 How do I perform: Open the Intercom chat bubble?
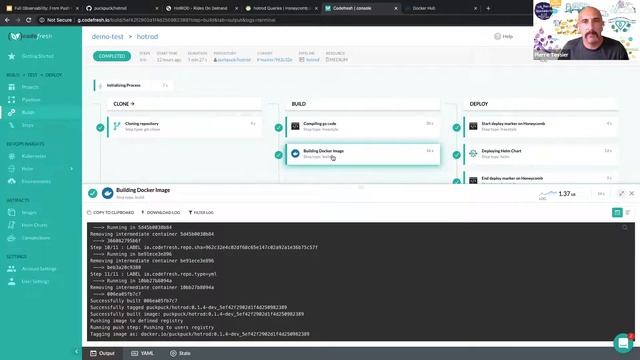click(x=623, y=343)
